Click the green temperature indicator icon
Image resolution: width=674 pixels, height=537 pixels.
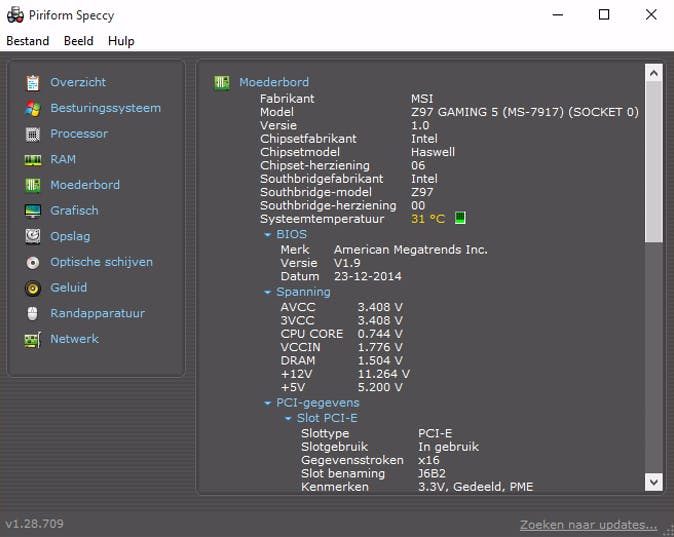click(460, 218)
